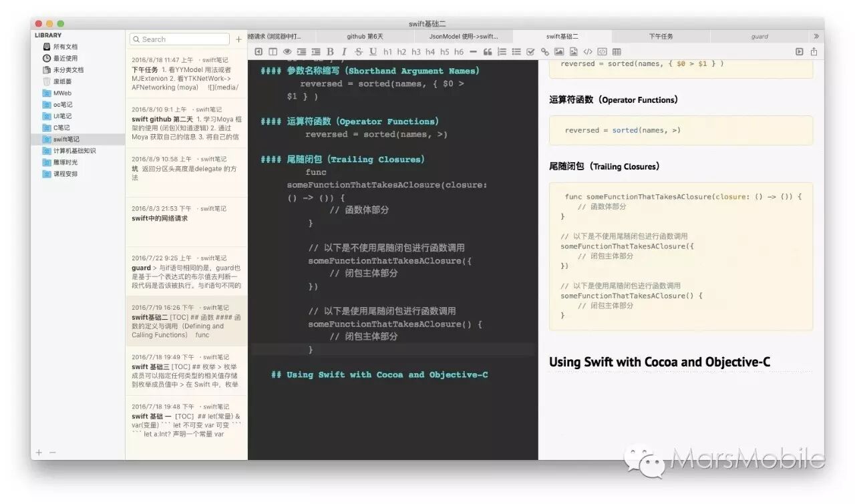Click the indent icon left of Bold
The height and width of the screenshot is (504, 855).
tap(315, 51)
